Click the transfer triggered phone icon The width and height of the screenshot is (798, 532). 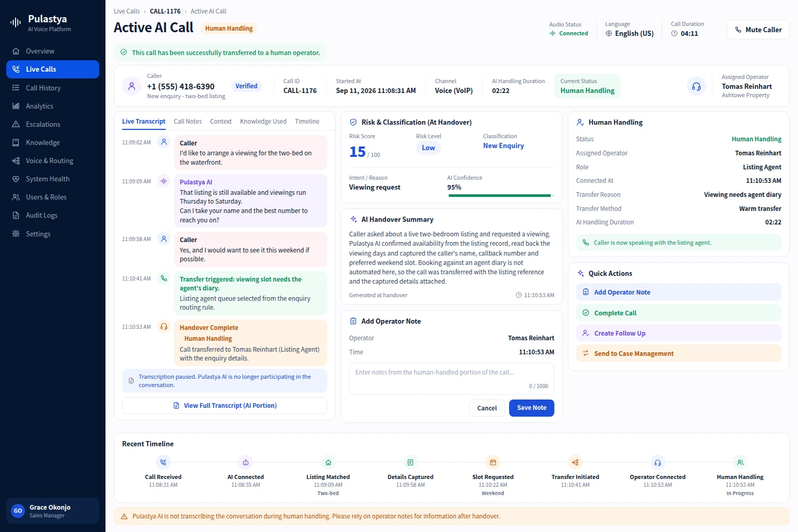pos(164,278)
